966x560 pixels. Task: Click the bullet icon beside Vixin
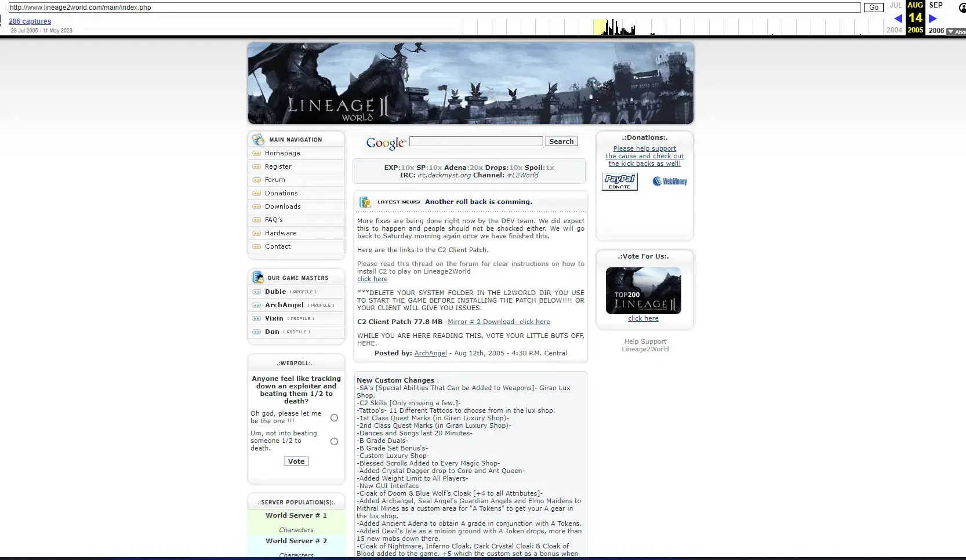[x=257, y=319]
